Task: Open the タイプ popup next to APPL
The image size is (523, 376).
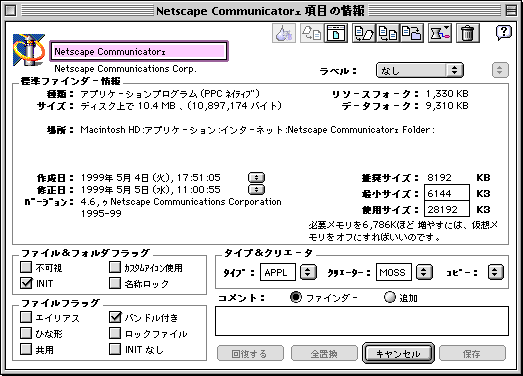Action: pos(308,272)
